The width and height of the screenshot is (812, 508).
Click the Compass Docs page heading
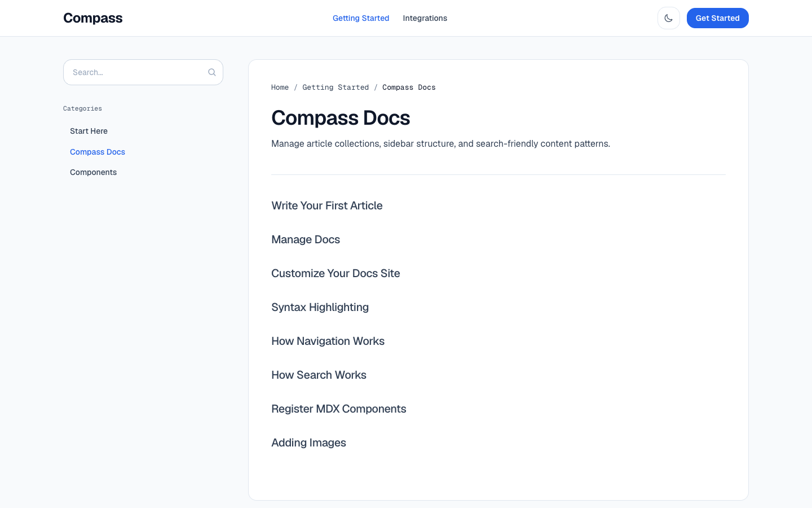[x=341, y=118]
